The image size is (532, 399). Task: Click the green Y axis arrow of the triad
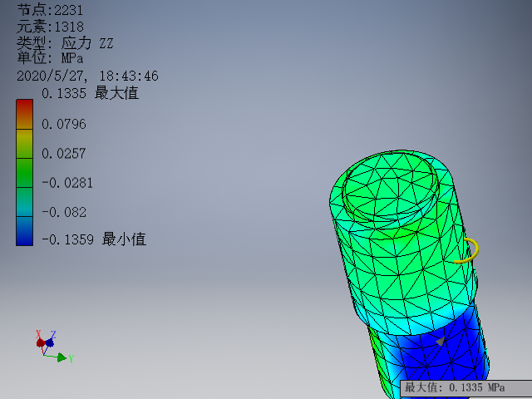pos(62,357)
